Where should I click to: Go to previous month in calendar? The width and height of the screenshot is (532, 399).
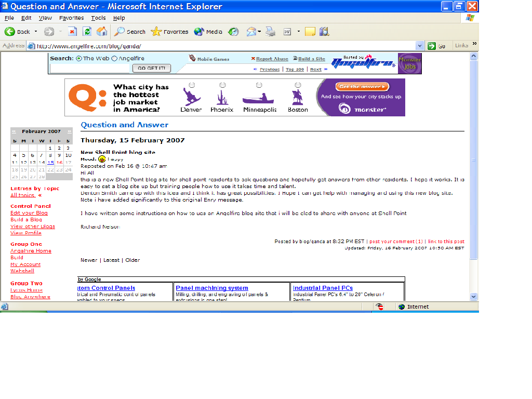(x=14, y=131)
